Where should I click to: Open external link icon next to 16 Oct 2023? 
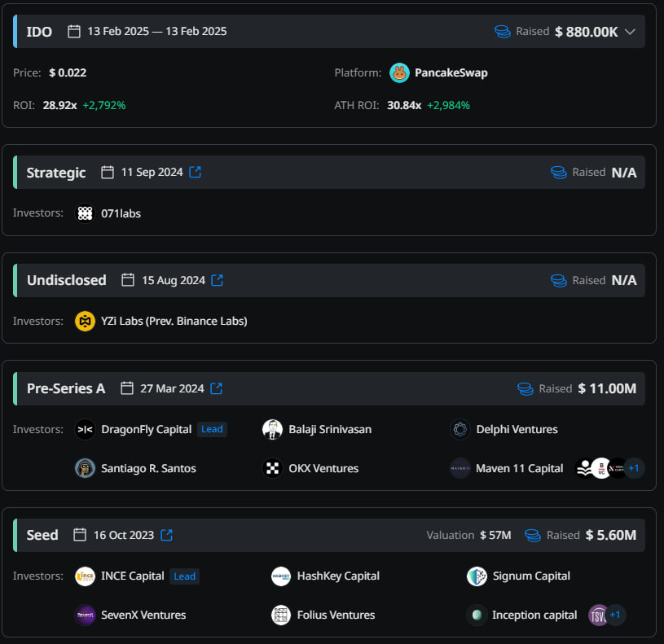[167, 535]
